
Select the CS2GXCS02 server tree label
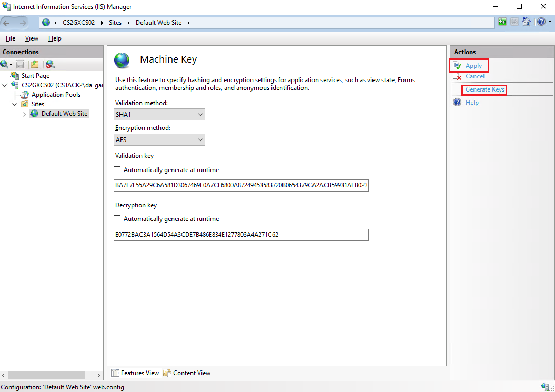coord(62,85)
